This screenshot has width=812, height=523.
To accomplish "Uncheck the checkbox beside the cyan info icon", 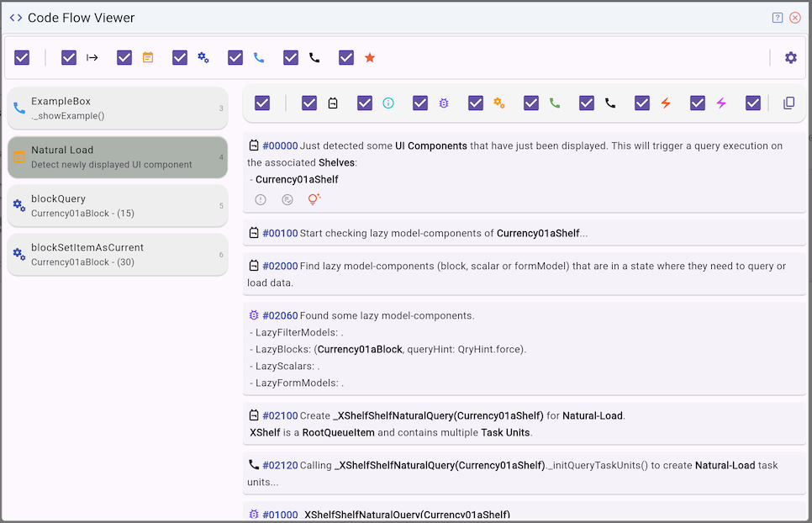I will (365, 103).
